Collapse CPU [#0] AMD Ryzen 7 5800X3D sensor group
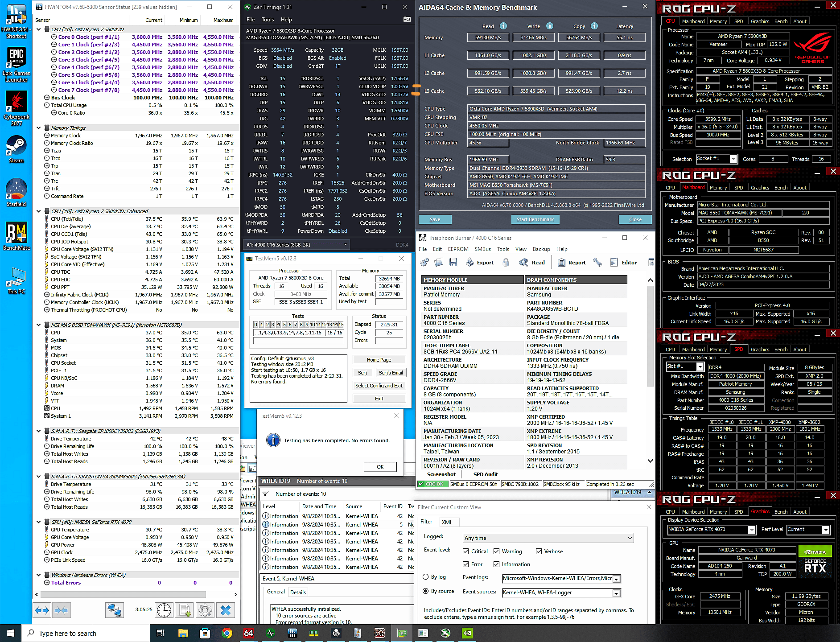 39,29
